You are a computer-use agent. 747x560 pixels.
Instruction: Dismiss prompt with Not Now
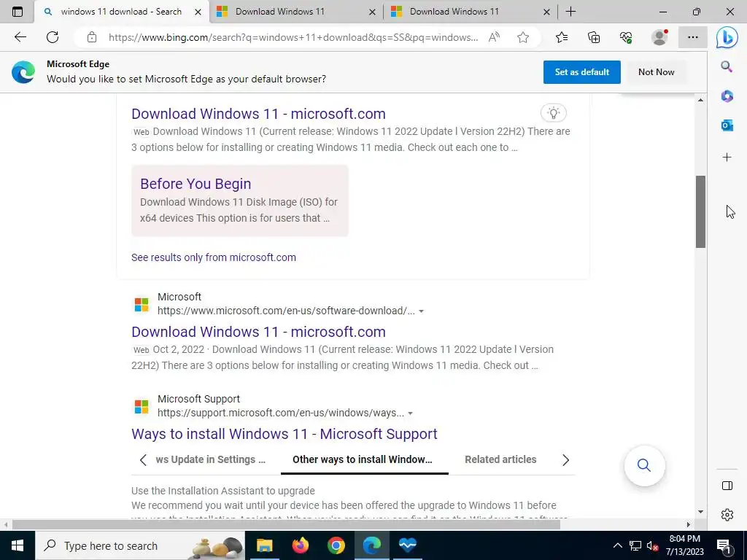(x=656, y=72)
